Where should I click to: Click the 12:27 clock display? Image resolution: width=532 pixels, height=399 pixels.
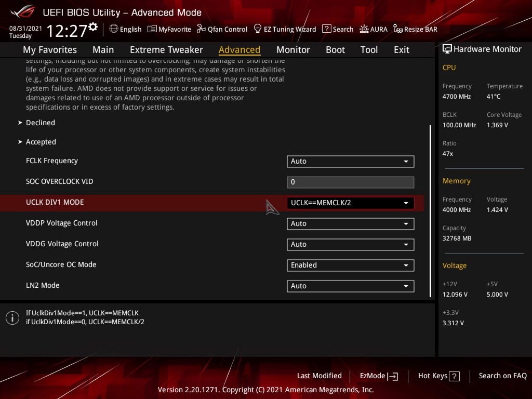coord(67,31)
